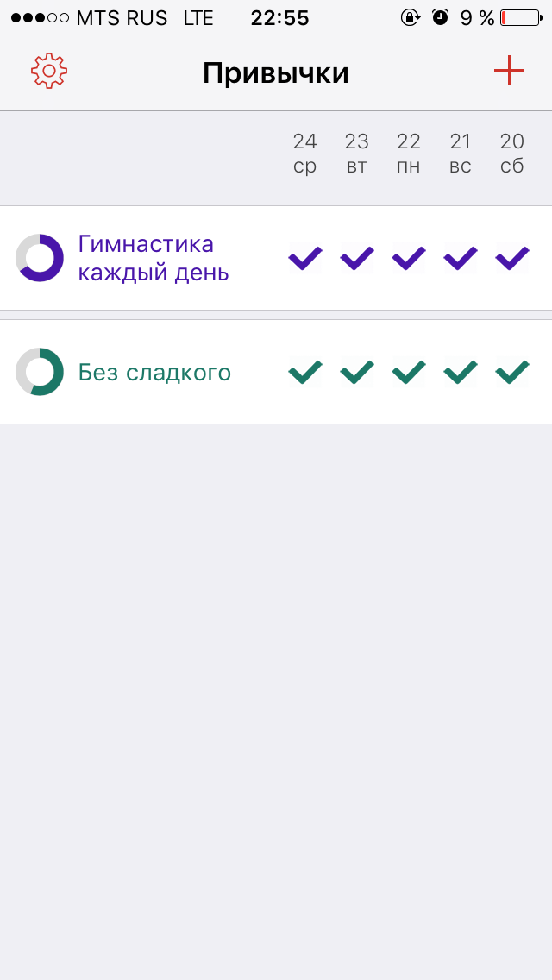Tap the clock showing 22:55
Screen dimensions: 552x980
(279, 17)
